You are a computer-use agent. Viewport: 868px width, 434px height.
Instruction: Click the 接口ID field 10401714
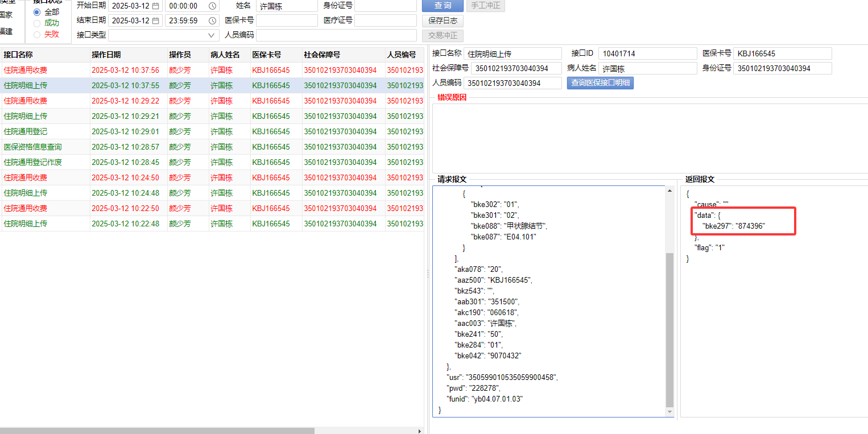tap(647, 53)
